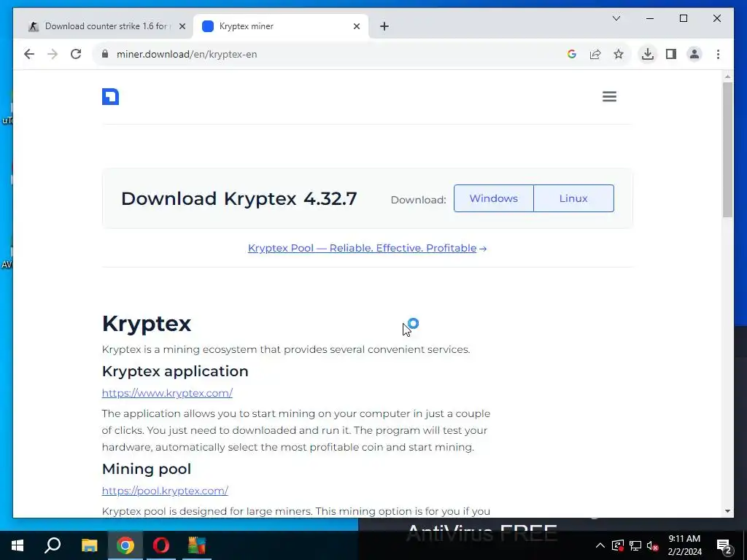Open the Google icon in the address bar
The width and height of the screenshot is (747, 560).
tap(572, 54)
